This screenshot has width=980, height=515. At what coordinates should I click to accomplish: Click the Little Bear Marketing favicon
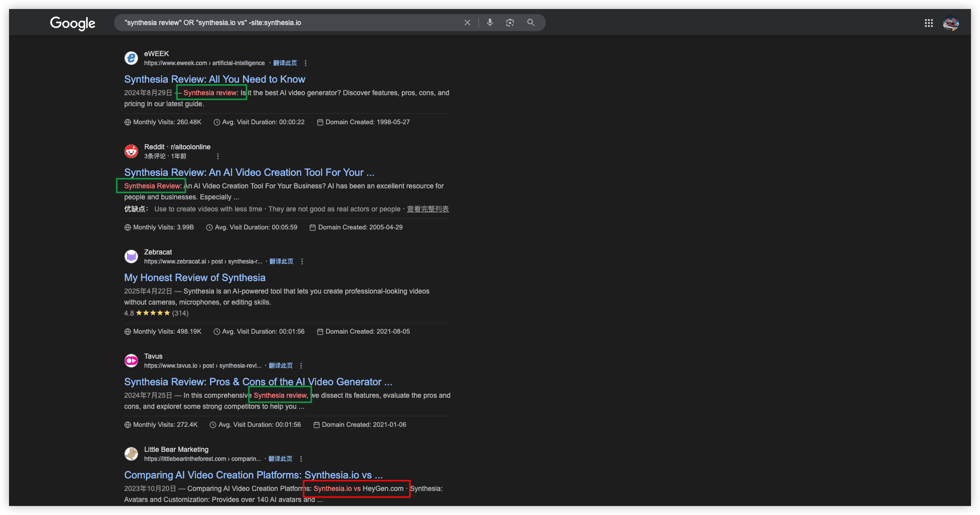(x=131, y=454)
